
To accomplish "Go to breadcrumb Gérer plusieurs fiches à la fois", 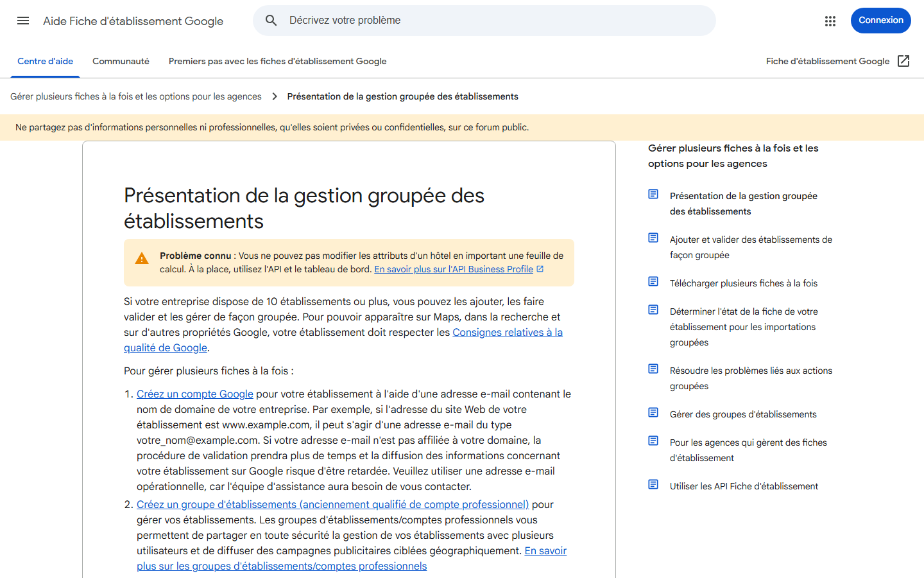I will click(136, 96).
